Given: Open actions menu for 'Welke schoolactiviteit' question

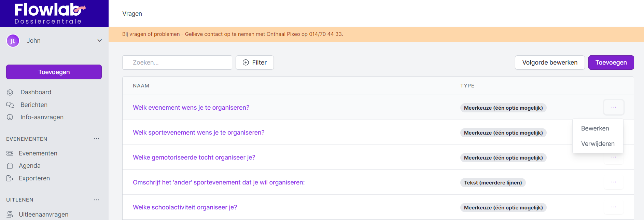Looking at the screenshot, I should [x=614, y=207].
